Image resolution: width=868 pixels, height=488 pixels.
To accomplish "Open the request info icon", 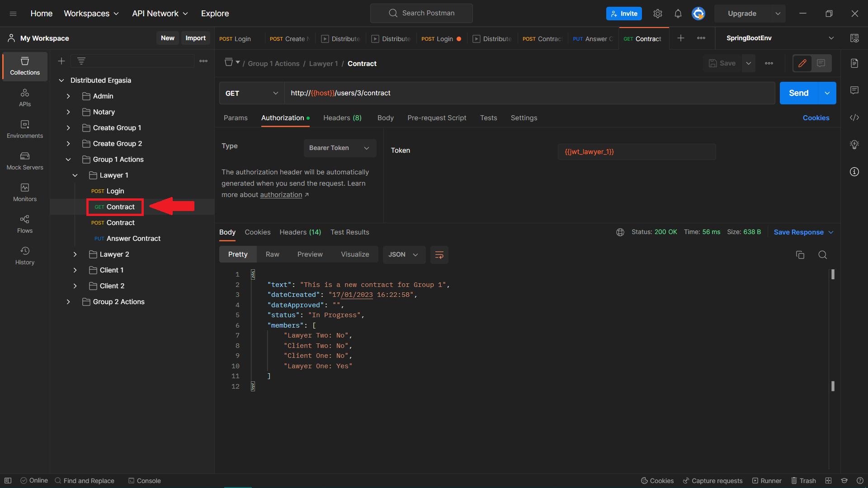I will tap(854, 172).
